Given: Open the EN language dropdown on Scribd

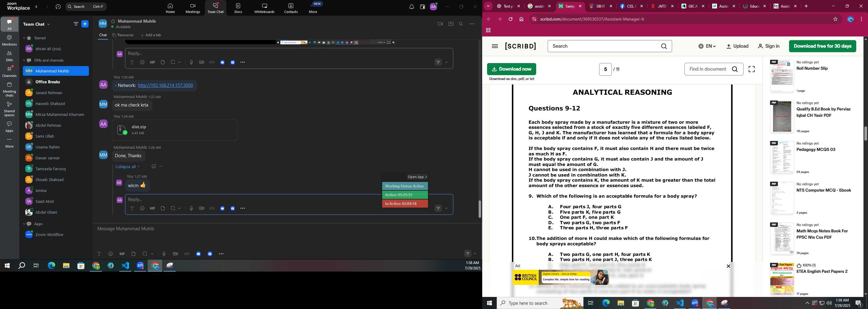Looking at the screenshot, I should coord(707,46).
